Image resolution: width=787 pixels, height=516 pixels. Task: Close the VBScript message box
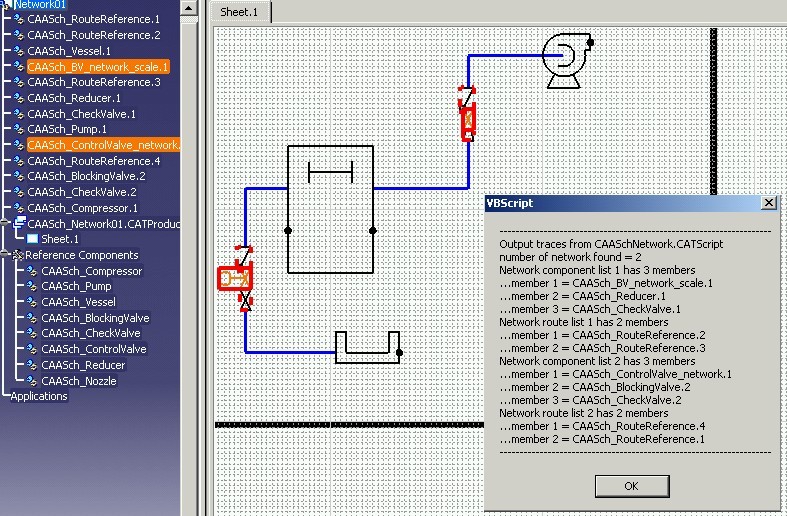coord(768,203)
